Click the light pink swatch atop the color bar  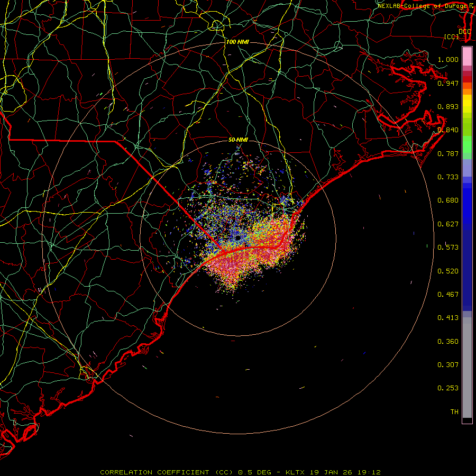tap(467, 57)
